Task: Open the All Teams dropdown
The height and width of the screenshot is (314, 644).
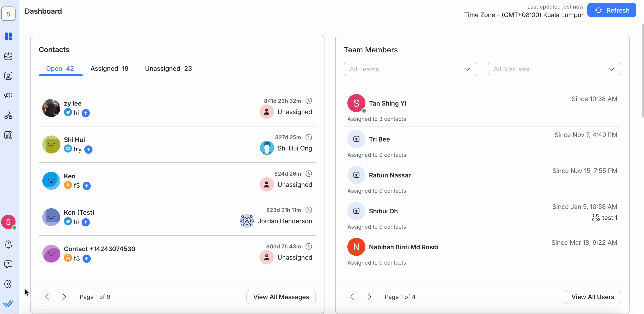Action: click(x=410, y=69)
